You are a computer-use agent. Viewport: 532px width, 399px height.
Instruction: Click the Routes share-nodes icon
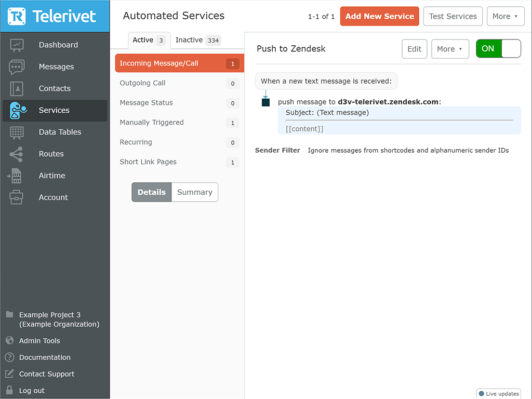[x=17, y=154]
